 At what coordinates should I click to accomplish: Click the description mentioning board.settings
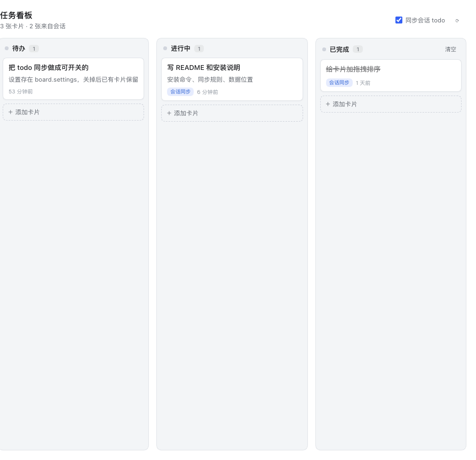pyautogui.click(x=73, y=80)
